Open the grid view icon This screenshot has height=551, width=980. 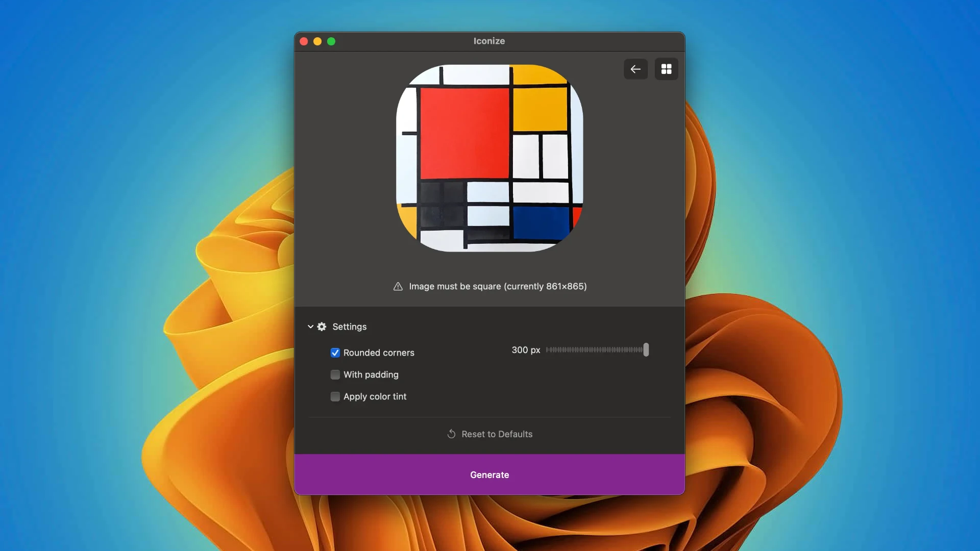point(666,69)
